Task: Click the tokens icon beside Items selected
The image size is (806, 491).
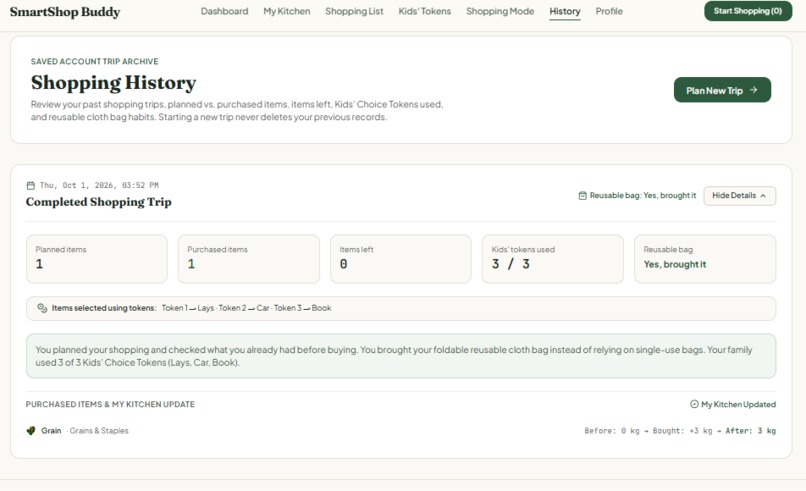Action: pyautogui.click(x=42, y=308)
